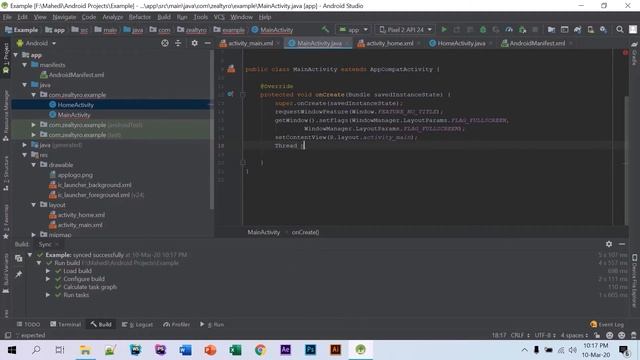Expand the java (generated) folder
Viewport: 640px width, 360px height.
(x=25, y=144)
